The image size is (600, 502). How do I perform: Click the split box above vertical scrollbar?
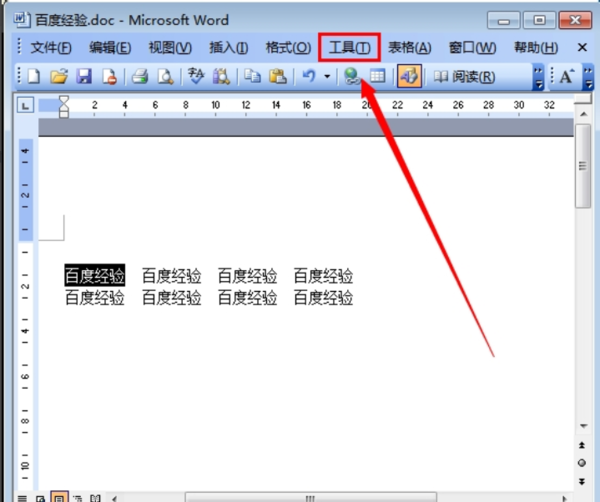583,99
